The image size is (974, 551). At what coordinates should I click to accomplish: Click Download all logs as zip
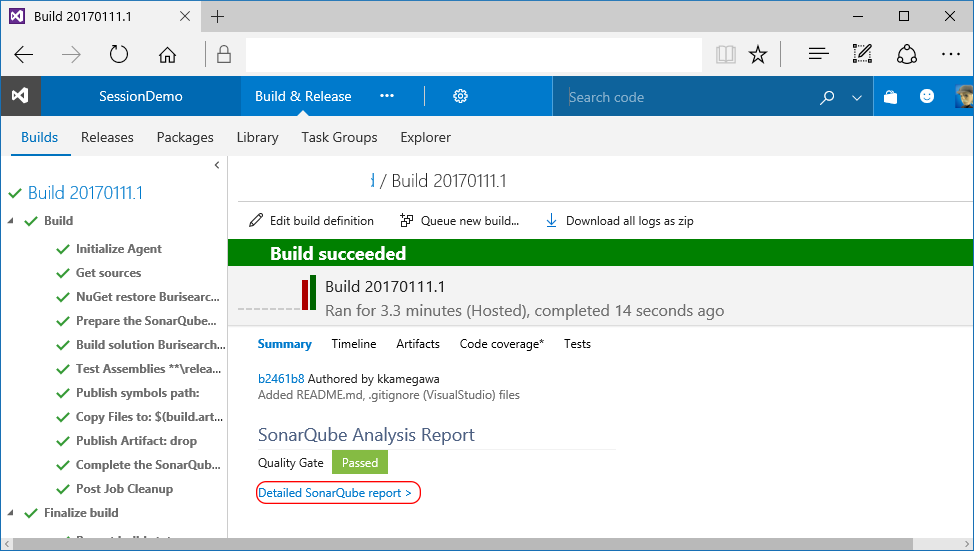click(619, 221)
